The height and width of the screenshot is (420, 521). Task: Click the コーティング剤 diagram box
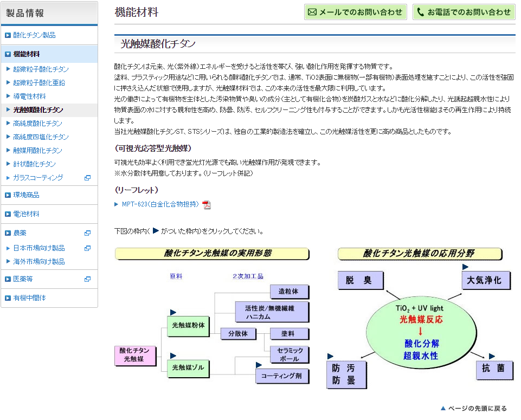(x=282, y=376)
